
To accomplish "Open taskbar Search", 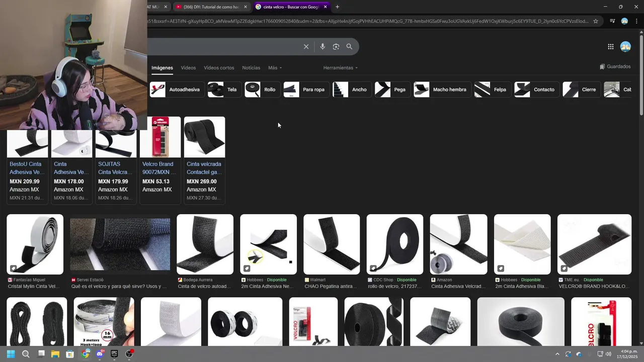I will click(x=26, y=354).
